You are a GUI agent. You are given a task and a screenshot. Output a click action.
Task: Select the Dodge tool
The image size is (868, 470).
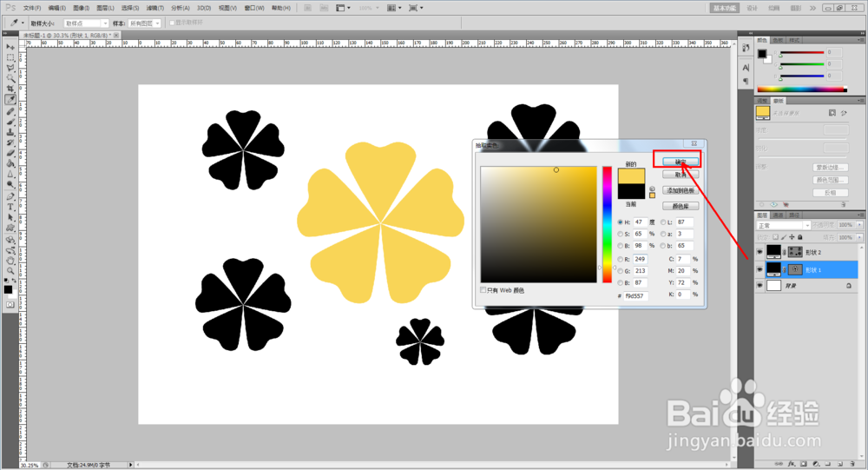[10, 185]
